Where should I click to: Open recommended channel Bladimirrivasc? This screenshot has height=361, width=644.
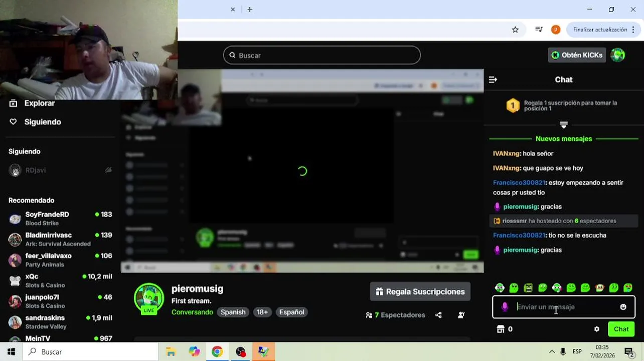[x=60, y=239]
